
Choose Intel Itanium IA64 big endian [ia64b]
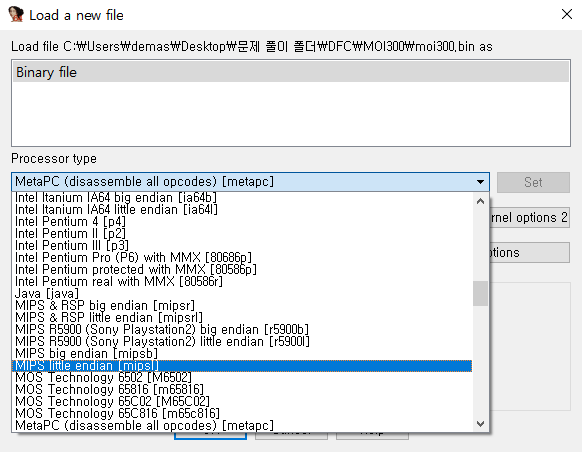(243, 198)
